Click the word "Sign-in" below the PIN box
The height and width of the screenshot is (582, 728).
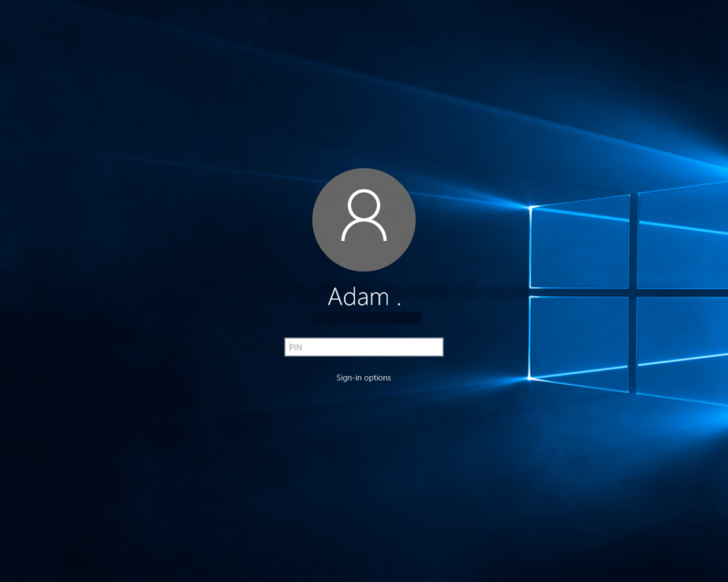(349, 378)
